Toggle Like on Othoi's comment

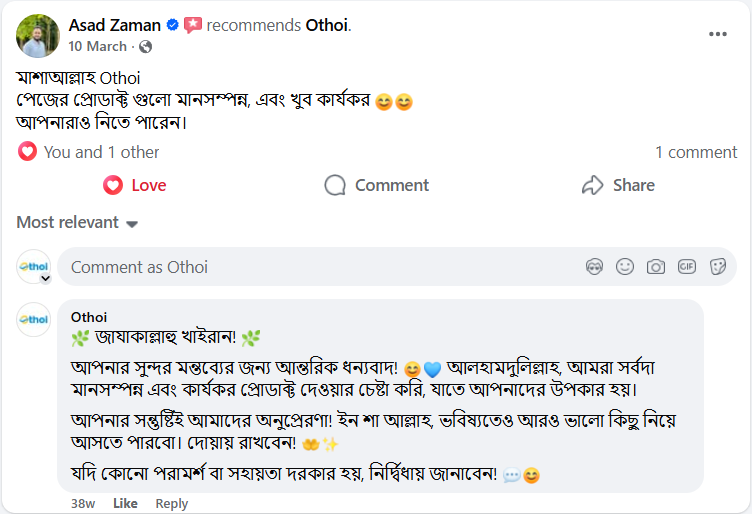(x=125, y=503)
